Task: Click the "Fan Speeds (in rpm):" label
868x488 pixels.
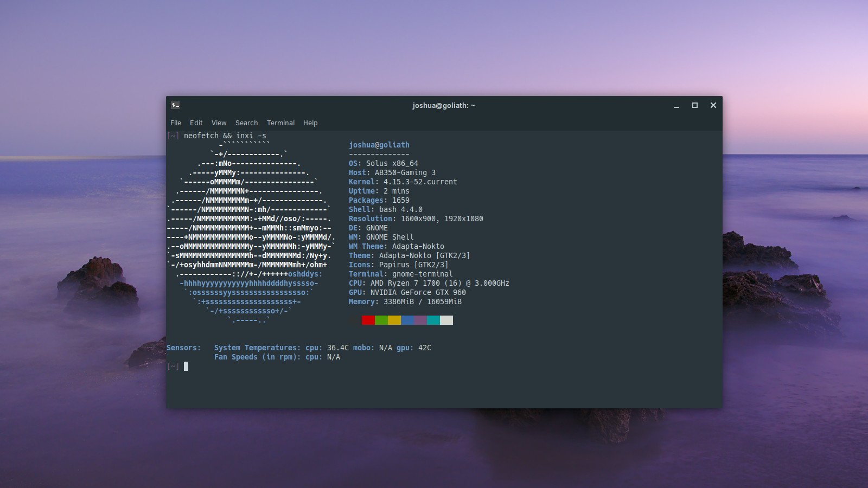Action: pyautogui.click(x=258, y=357)
